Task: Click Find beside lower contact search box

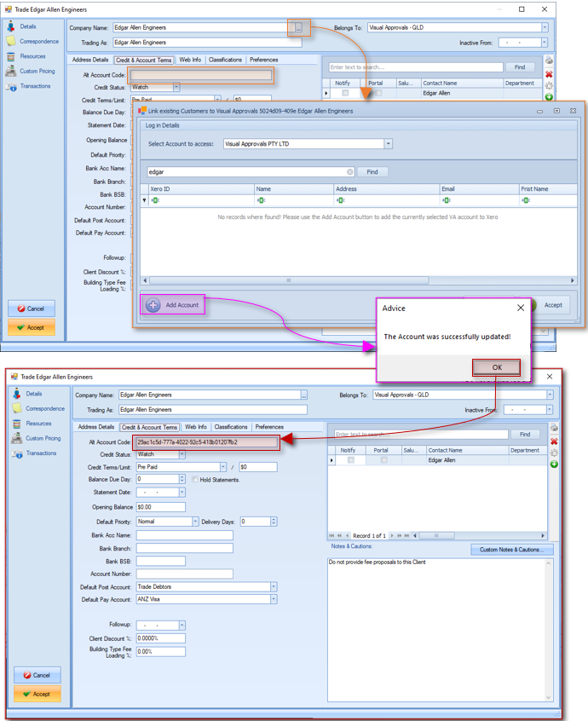Action: pyautogui.click(x=525, y=434)
